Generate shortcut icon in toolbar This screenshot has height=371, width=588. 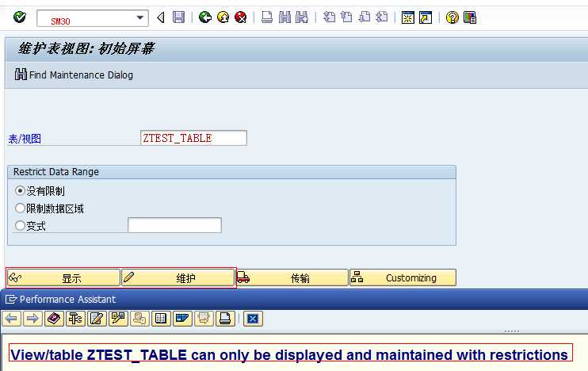(426, 17)
